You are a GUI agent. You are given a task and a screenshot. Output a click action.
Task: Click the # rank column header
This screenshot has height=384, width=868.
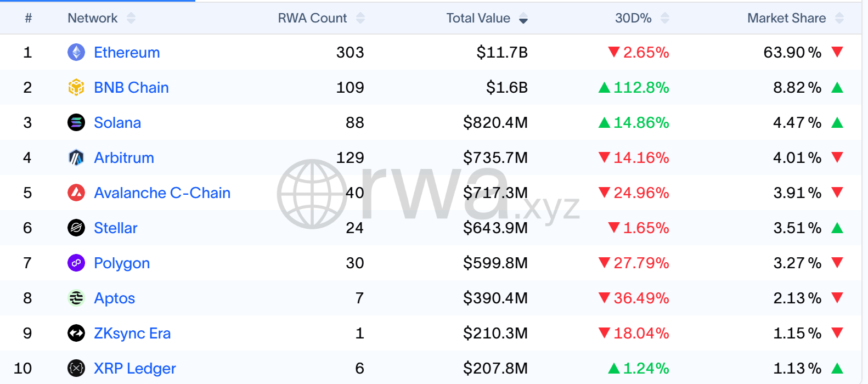(28, 18)
